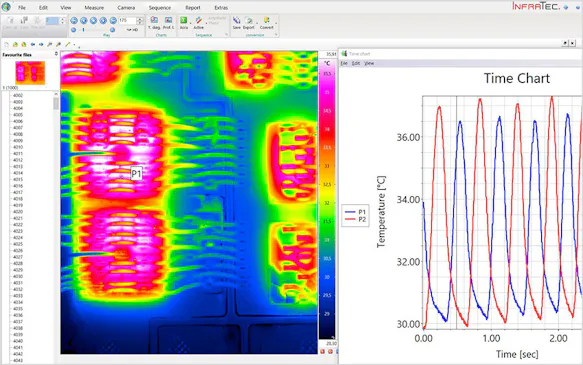
Task: Open the dropdown arrow beside Export
Action: (257, 23)
